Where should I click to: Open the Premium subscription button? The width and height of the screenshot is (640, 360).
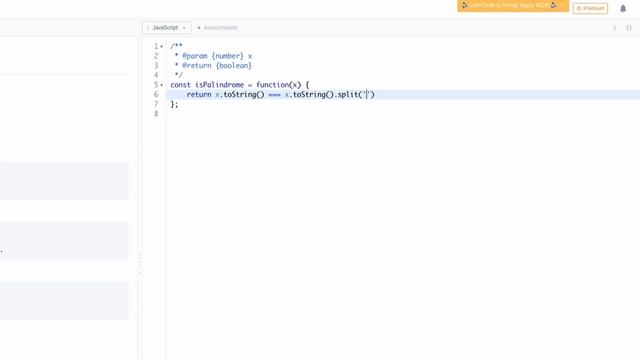pyautogui.click(x=590, y=8)
